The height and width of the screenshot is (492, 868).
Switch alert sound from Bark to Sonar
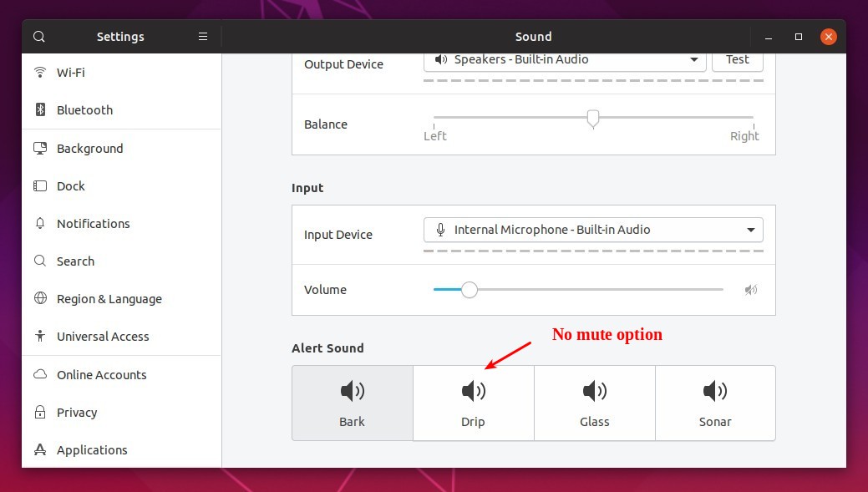click(x=715, y=403)
